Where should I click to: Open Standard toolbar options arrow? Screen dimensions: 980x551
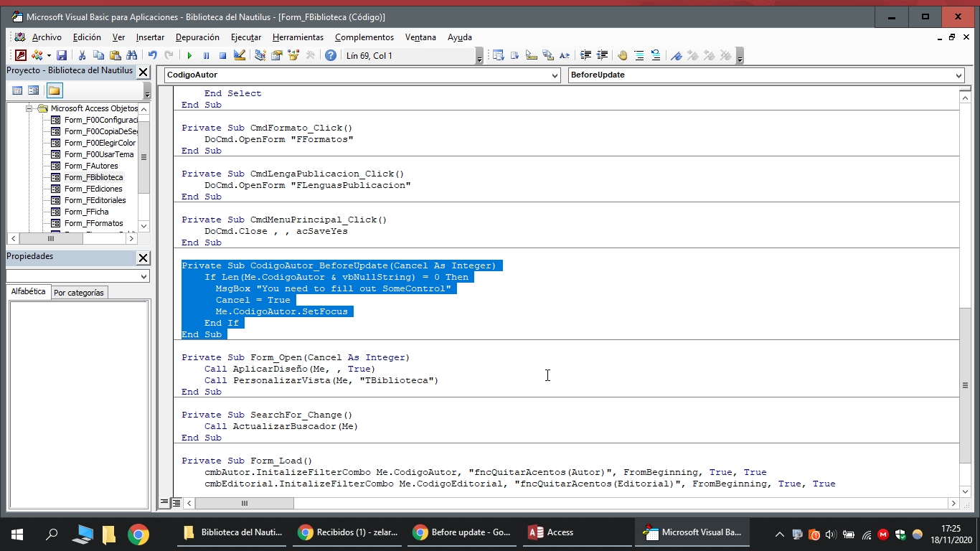coord(479,56)
